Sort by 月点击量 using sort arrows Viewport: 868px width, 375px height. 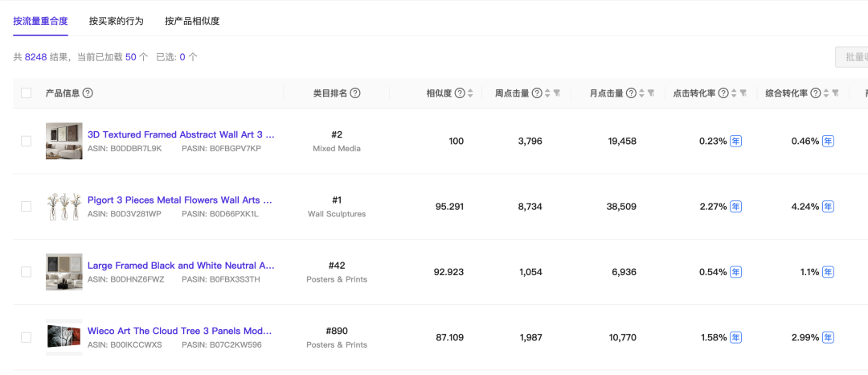(641, 93)
